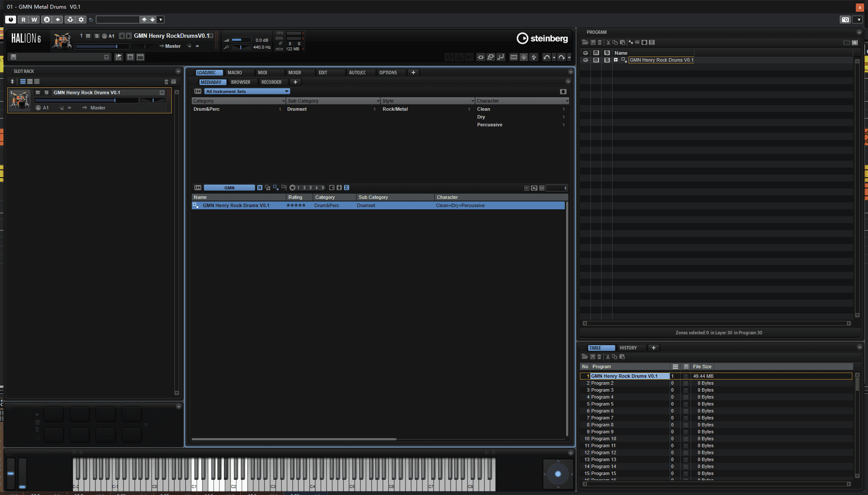Open the program name dropdown in header
868x495 pixels.
(x=212, y=36)
